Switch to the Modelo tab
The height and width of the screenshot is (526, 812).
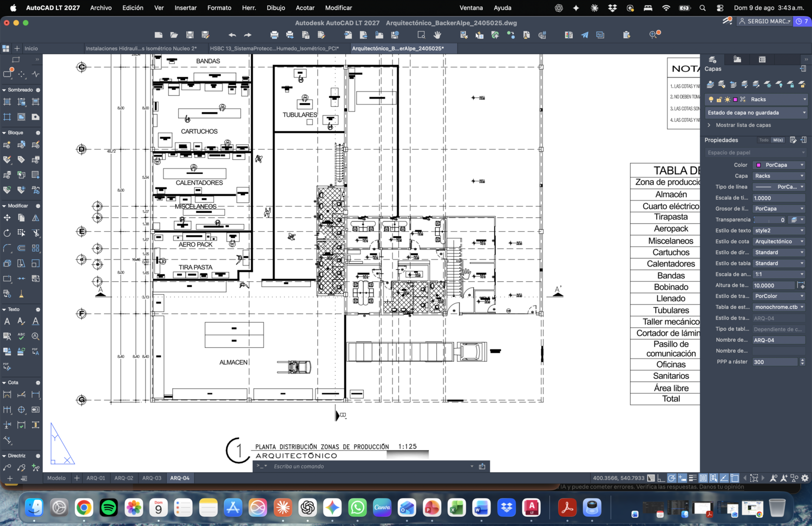56,478
